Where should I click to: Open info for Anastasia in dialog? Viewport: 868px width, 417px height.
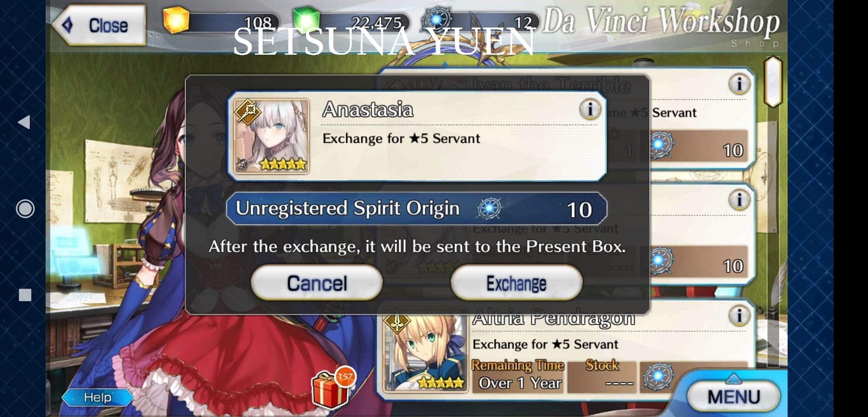(x=590, y=109)
